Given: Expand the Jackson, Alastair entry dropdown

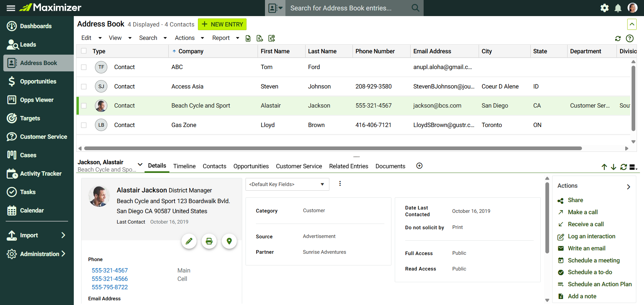Looking at the screenshot, I should [x=140, y=165].
